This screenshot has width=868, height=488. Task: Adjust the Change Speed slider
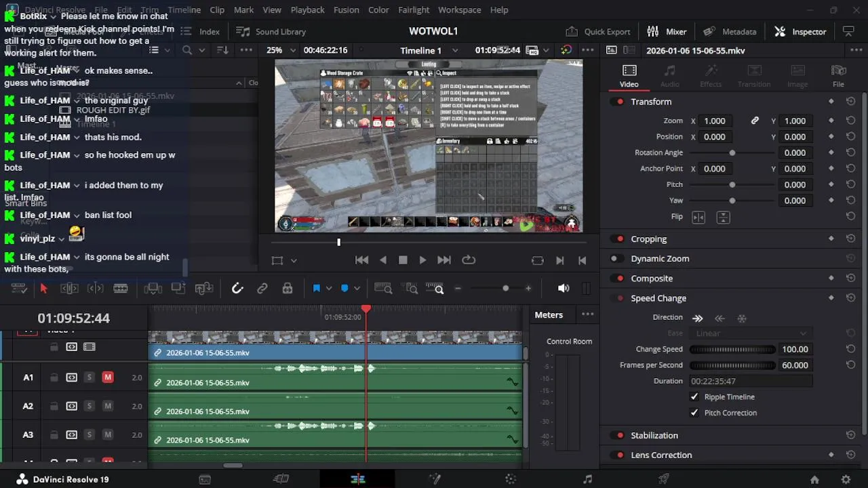[x=732, y=350]
